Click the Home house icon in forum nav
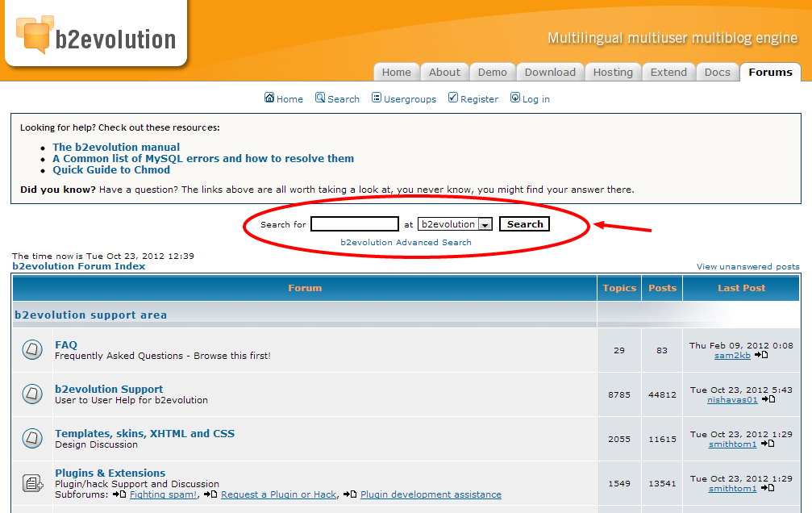The width and height of the screenshot is (812, 513). pyautogui.click(x=269, y=98)
